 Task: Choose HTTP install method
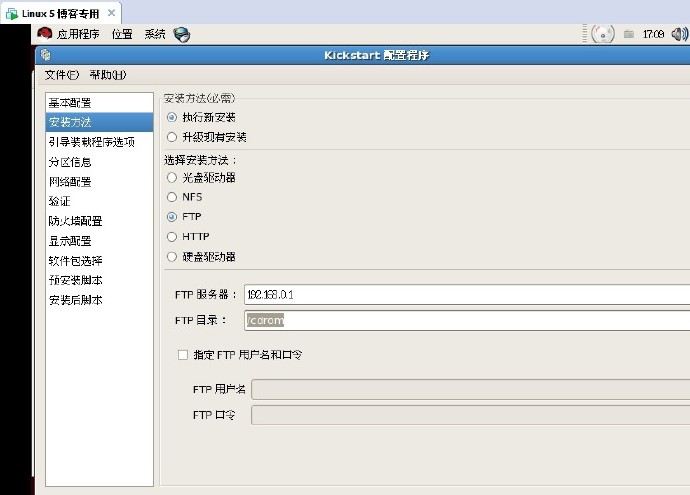coord(172,237)
